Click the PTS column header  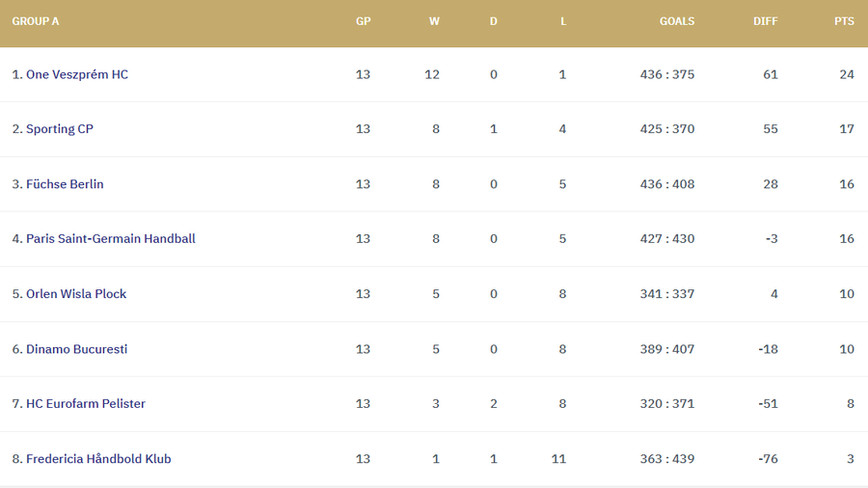pos(844,21)
